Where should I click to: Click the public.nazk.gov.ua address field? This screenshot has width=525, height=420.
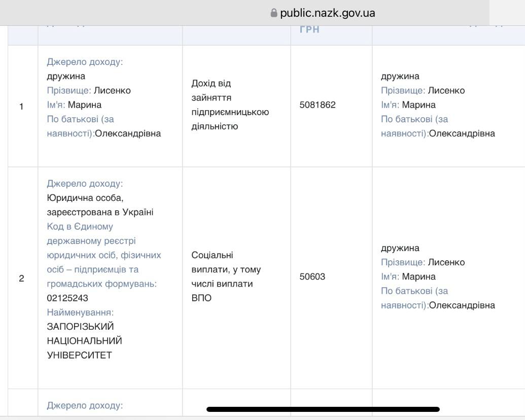pyautogui.click(x=327, y=13)
